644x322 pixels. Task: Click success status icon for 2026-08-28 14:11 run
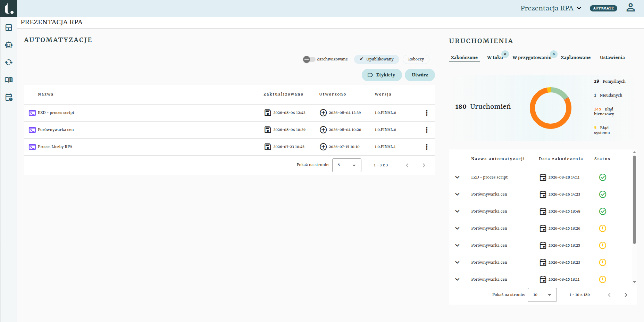click(603, 177)
